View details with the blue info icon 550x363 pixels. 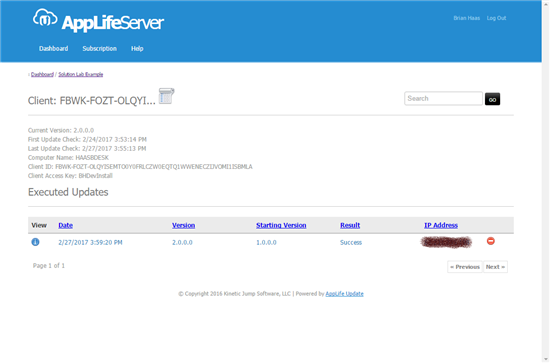[x=35, y=242]
